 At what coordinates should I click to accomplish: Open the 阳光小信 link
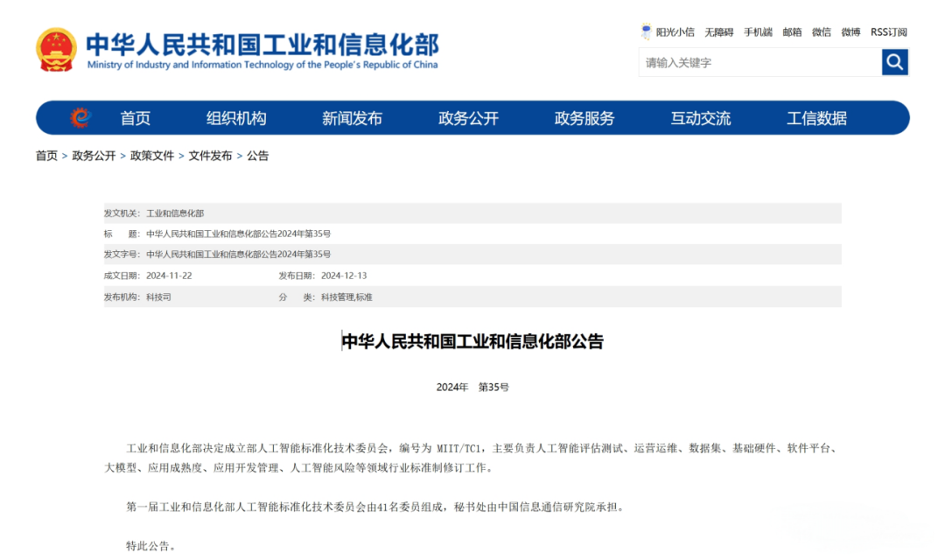tap(675, 32)
